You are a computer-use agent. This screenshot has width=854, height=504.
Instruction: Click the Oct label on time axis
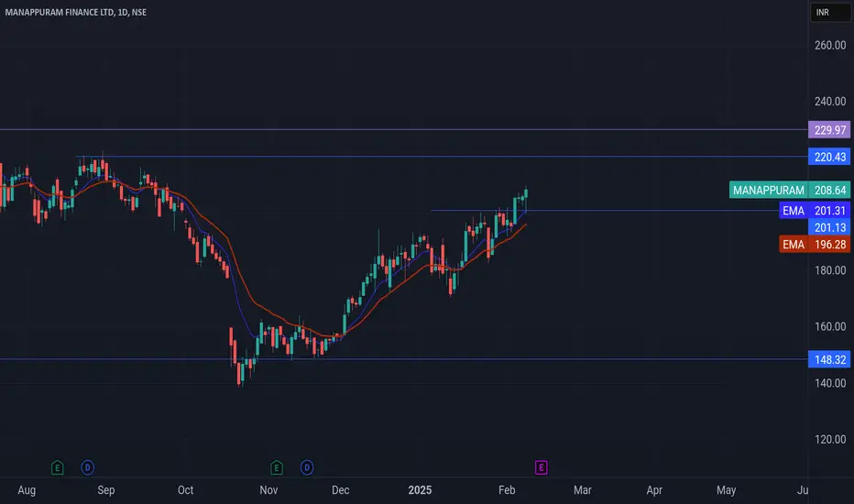186,490
